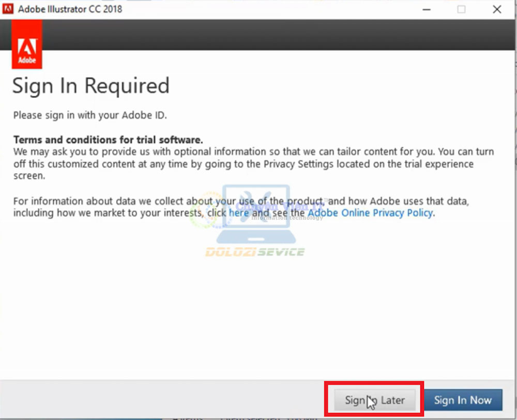Screen dimensions: 517x420
Task: Click the 'DOLOZI SEVICE' watermark text
Action: point(255,252)
